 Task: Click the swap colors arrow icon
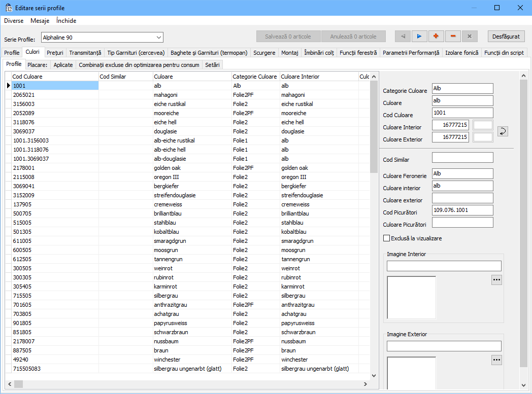coord(503,131)
